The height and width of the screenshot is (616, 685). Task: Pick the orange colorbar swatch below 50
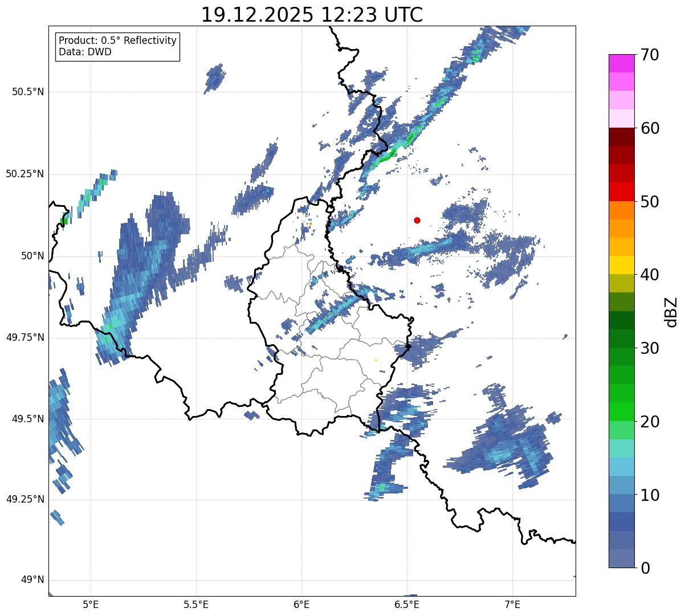pyautogui.click(x=621, y=210)
